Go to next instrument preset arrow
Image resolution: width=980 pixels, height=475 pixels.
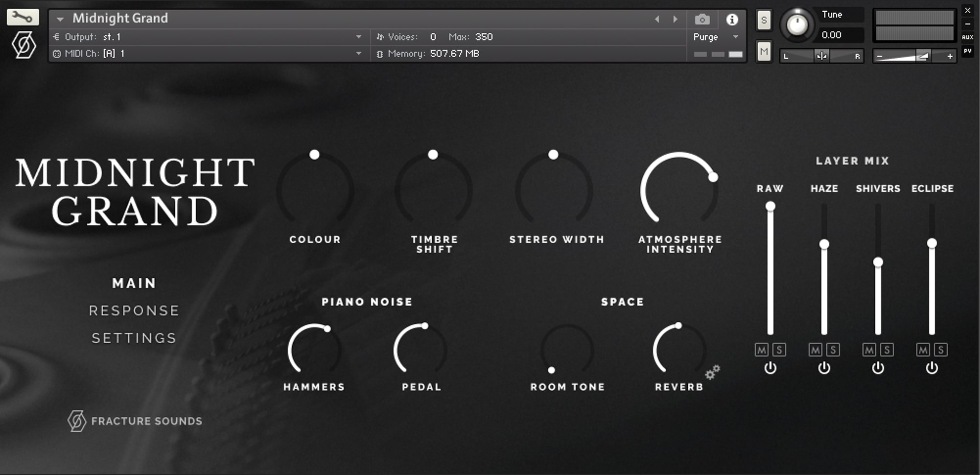676,19
